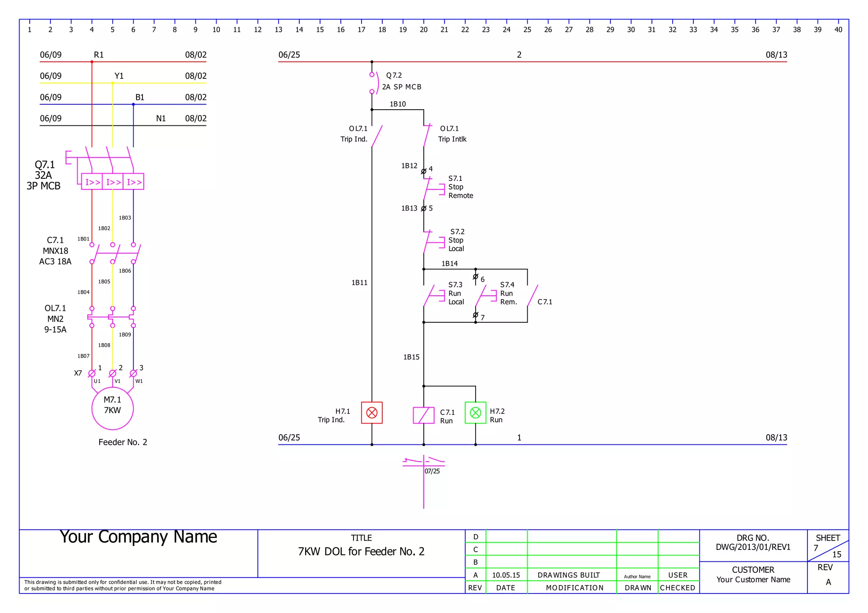Click the revision A date 10.05.15 cell
This screenshot has height=613, width=868.
(x=506, y=575)
